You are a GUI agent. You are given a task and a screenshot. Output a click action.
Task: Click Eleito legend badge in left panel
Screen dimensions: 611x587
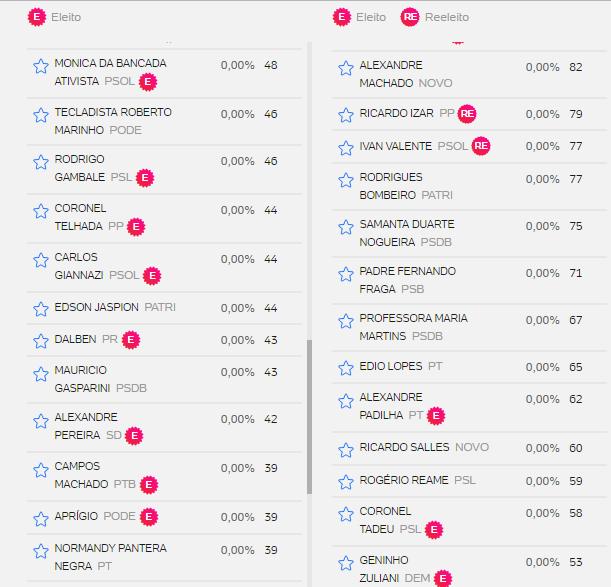click(x=39, y=17)
